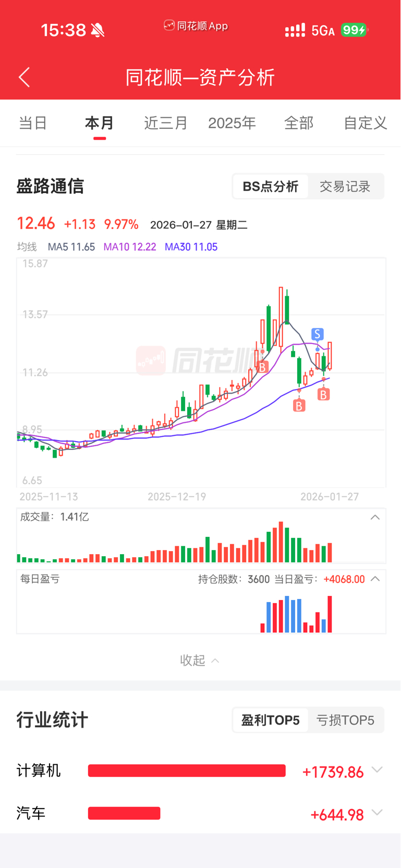Tap the battery 99 indicator

click(354, 30)
